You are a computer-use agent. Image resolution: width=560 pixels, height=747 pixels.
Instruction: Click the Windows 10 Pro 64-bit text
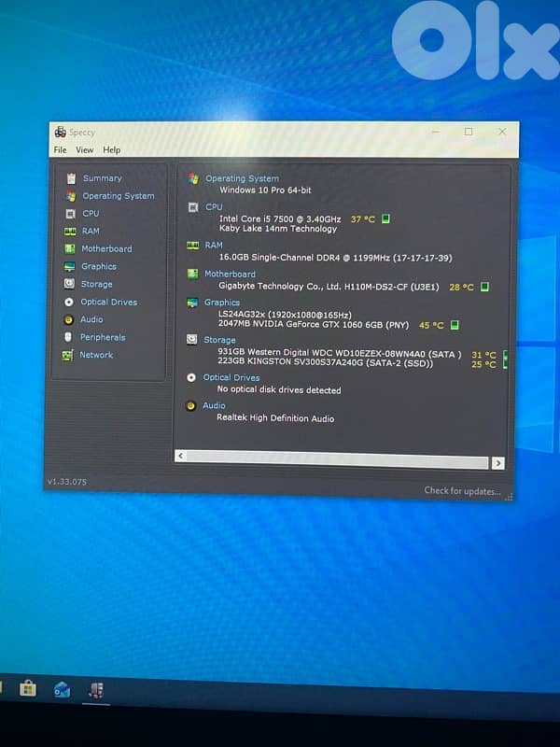[x=265, y=190]
